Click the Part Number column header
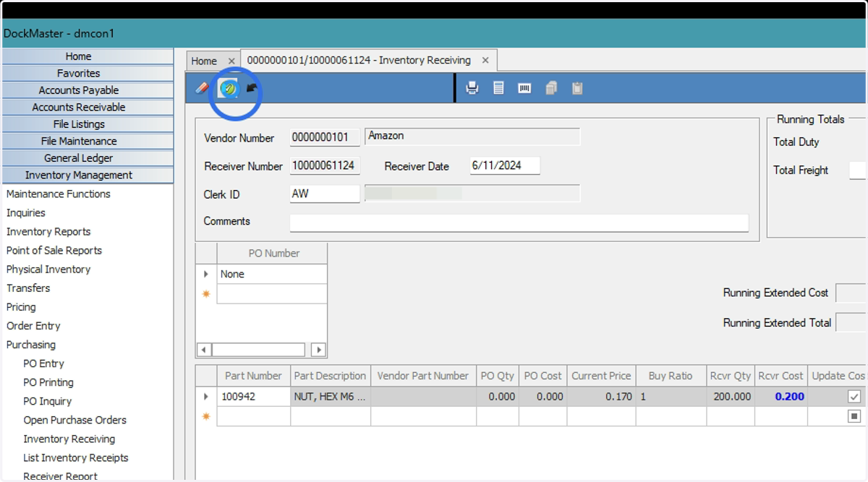This screenshot has width=868, height=482. tap(253, 376)
